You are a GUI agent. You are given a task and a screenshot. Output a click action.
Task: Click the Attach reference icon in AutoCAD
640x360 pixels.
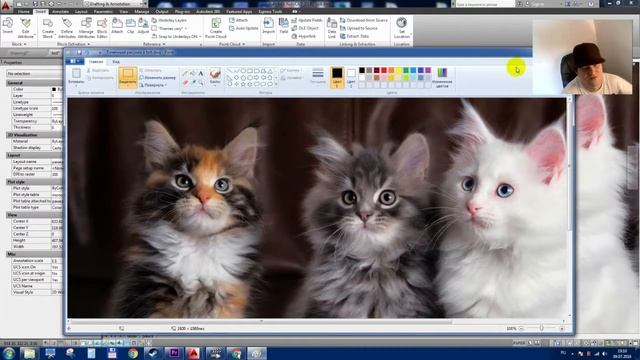(x=117, y=26)
